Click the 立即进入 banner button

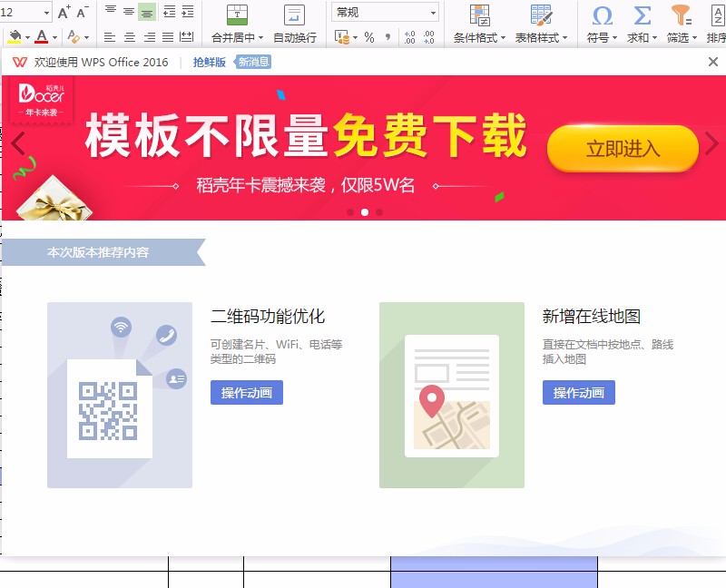pos(623,148)
